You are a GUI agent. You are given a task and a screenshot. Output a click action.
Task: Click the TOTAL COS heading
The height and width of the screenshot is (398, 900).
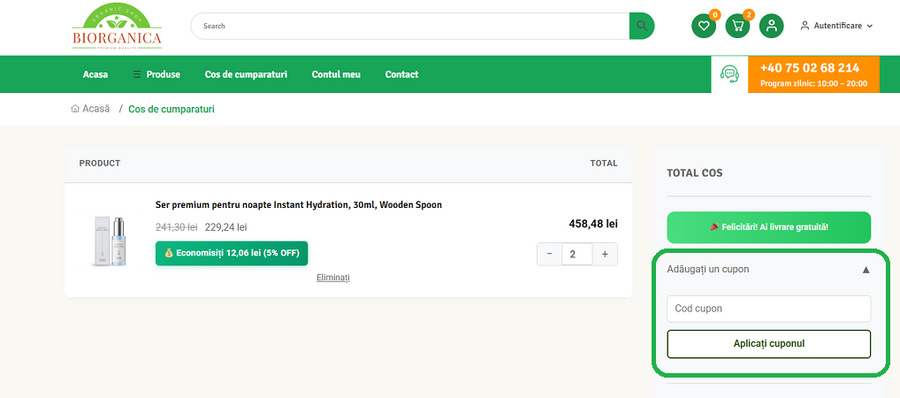(x=695, y=173)
